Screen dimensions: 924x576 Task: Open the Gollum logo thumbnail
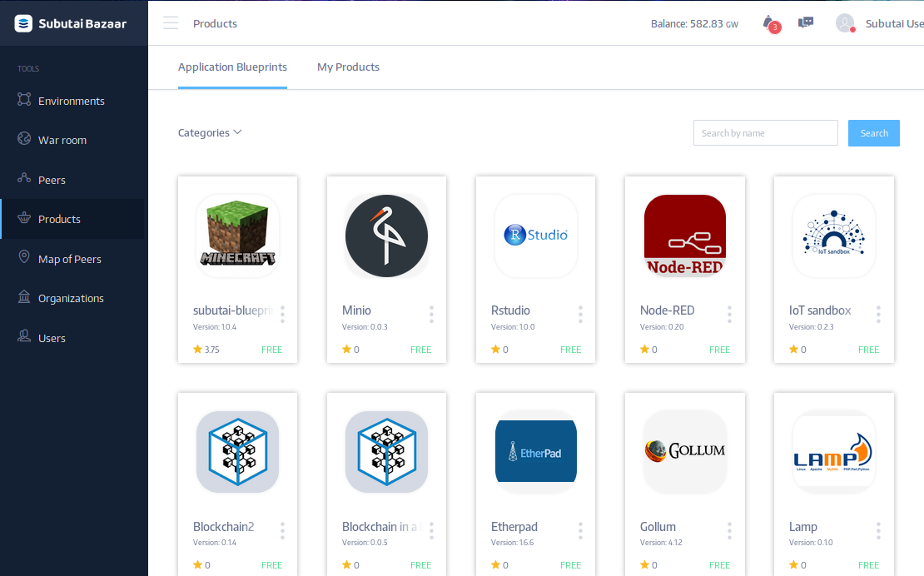click(685, 452)
